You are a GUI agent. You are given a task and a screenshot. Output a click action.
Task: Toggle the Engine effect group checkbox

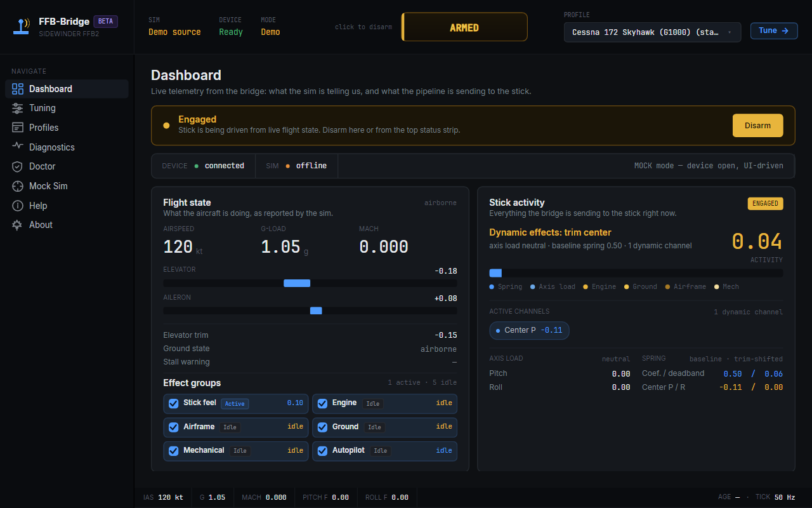pos(322,403)
